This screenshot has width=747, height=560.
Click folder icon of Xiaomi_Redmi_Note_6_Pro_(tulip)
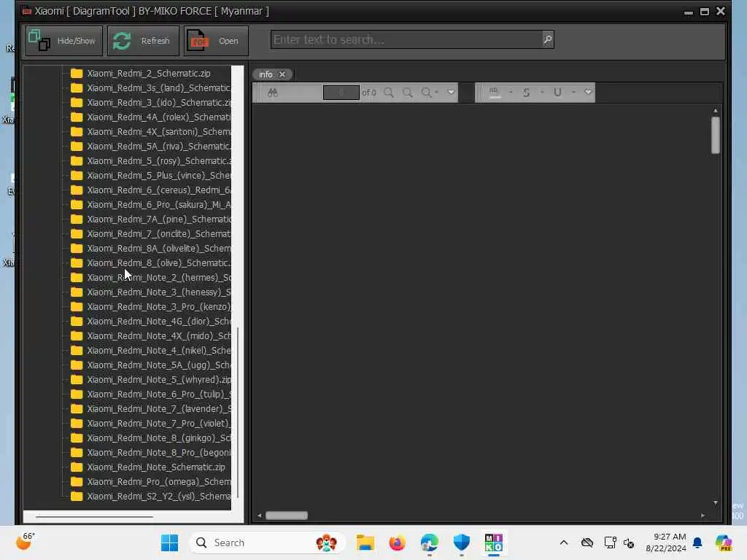click(77, 394)
